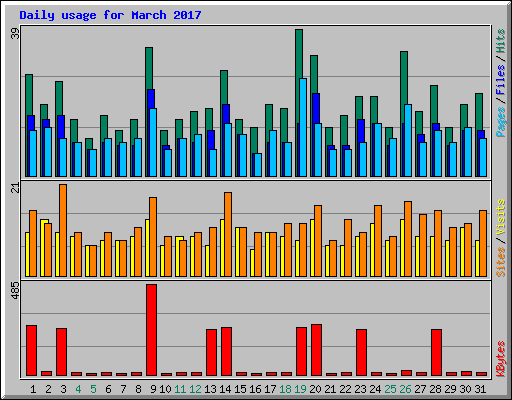Viewport: 512px width, 400px height.
Task: Select the red KBytes bar for day 3
Action: (62, 352)
